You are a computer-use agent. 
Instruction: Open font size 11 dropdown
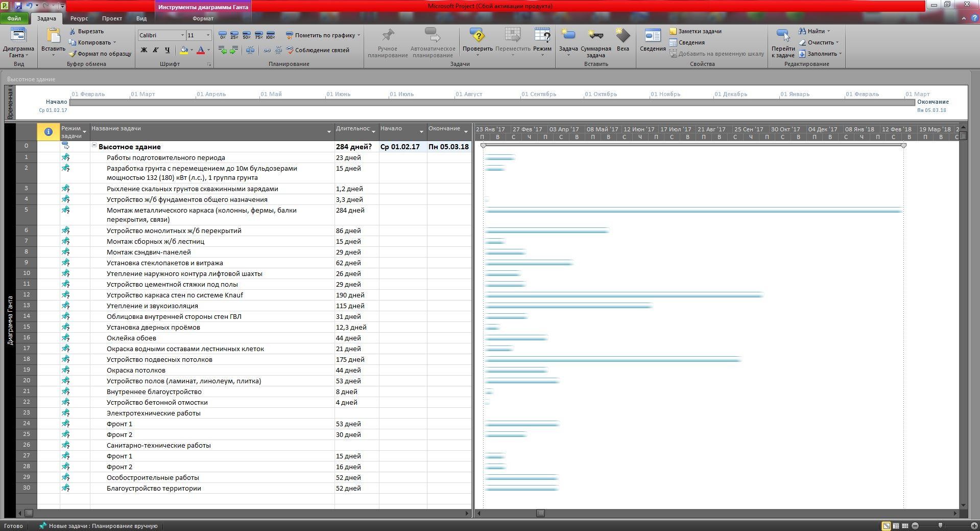(208, 35)
